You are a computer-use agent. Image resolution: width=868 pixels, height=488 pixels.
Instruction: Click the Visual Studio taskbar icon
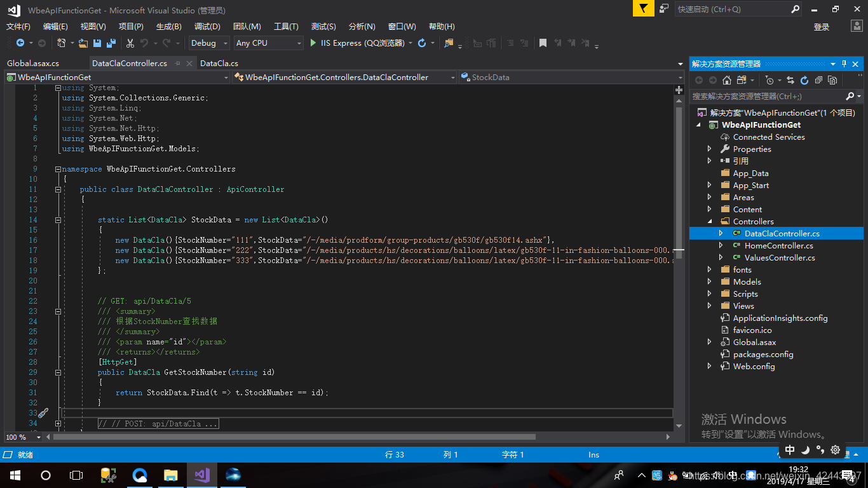pyautogui.click(x=202, y=475)
